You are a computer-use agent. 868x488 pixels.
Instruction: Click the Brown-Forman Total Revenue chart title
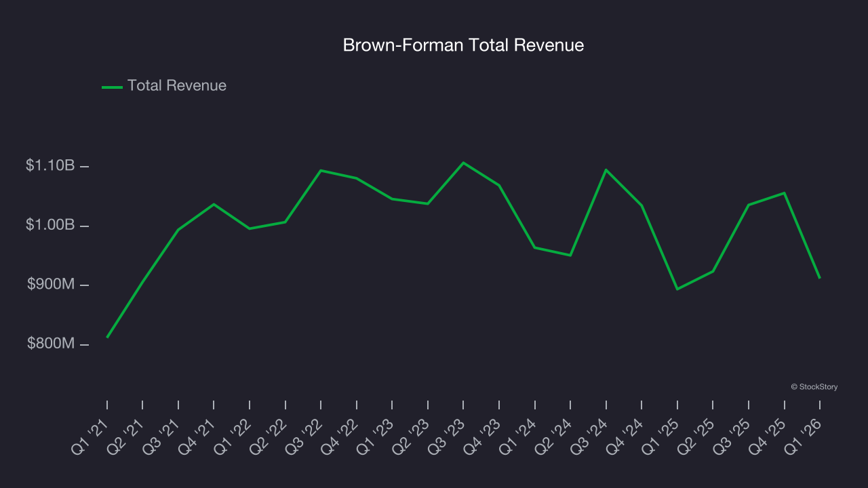[463, 45]
